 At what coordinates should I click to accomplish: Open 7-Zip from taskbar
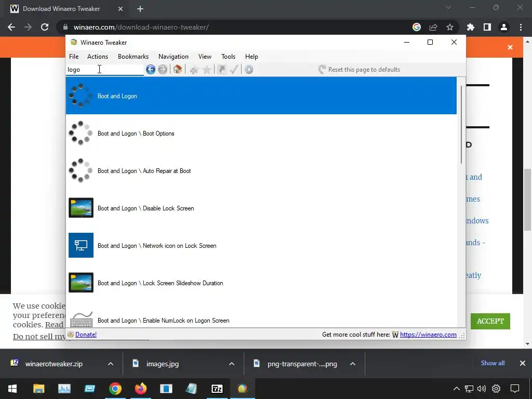pyautogui.click(x=217, y=389)
